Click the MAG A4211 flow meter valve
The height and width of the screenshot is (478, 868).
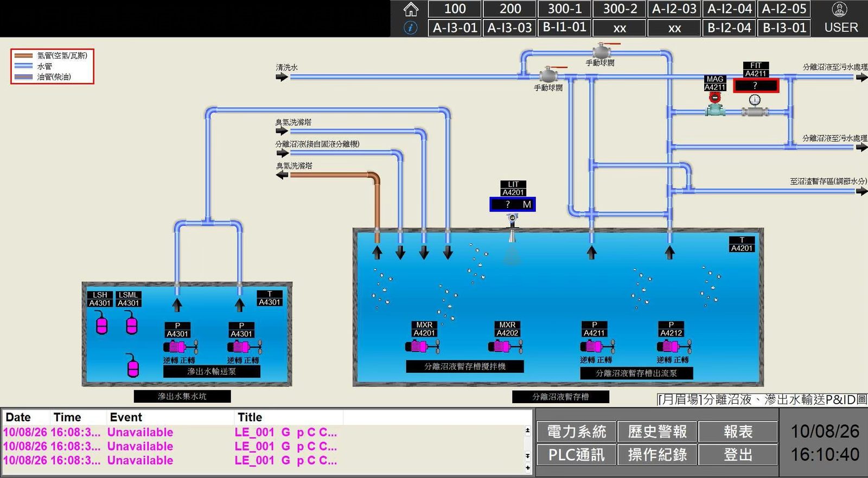pyautogui.click(x=715, y=105)
